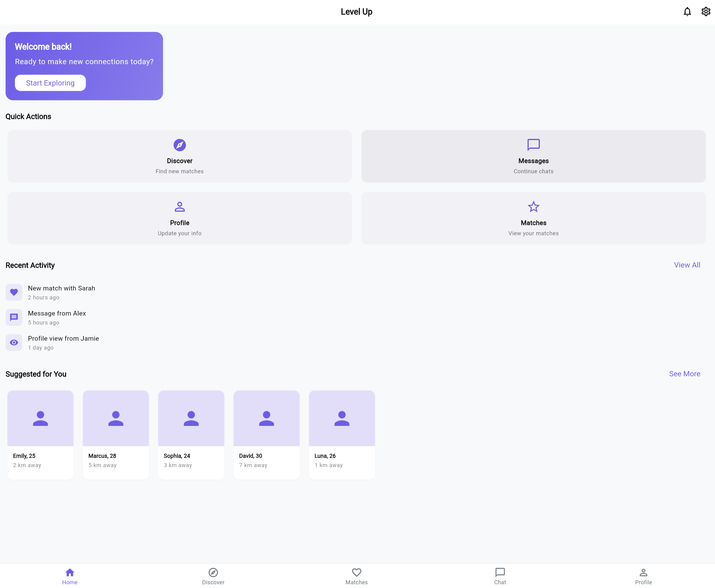Click Emily's avatar placeholder
The image size is (715, 588).
point(40,418)
